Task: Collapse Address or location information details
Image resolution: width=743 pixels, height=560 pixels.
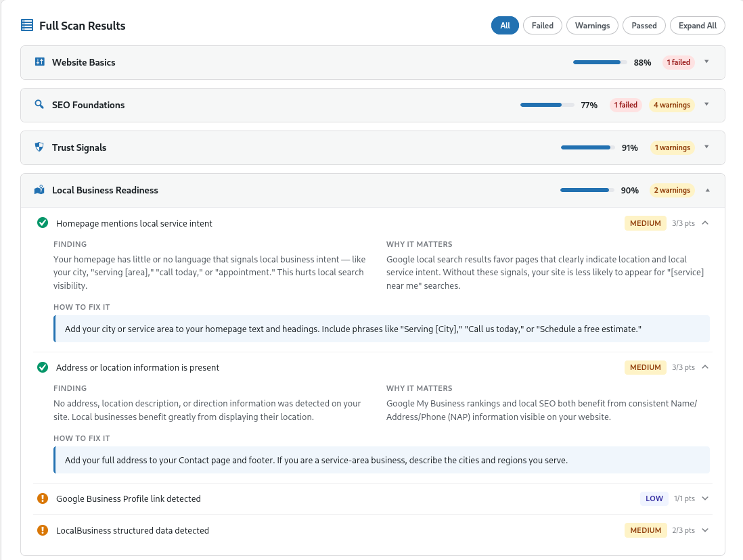Action: pos(705,367)
